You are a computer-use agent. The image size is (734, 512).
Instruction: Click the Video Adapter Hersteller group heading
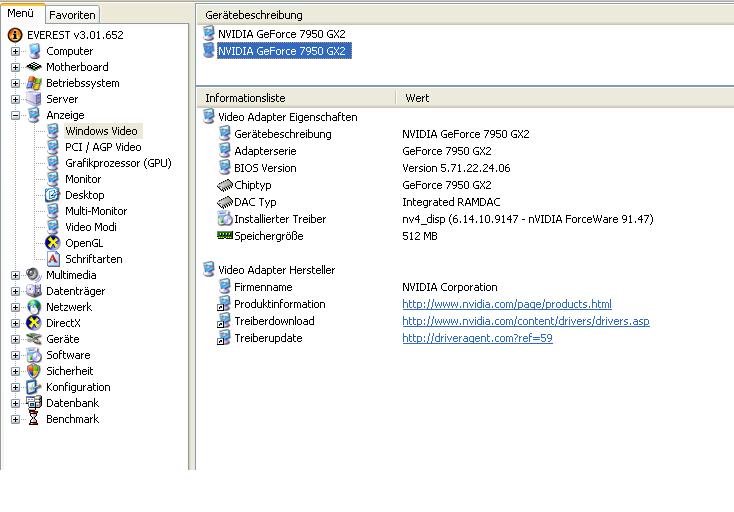pos(276,270)
